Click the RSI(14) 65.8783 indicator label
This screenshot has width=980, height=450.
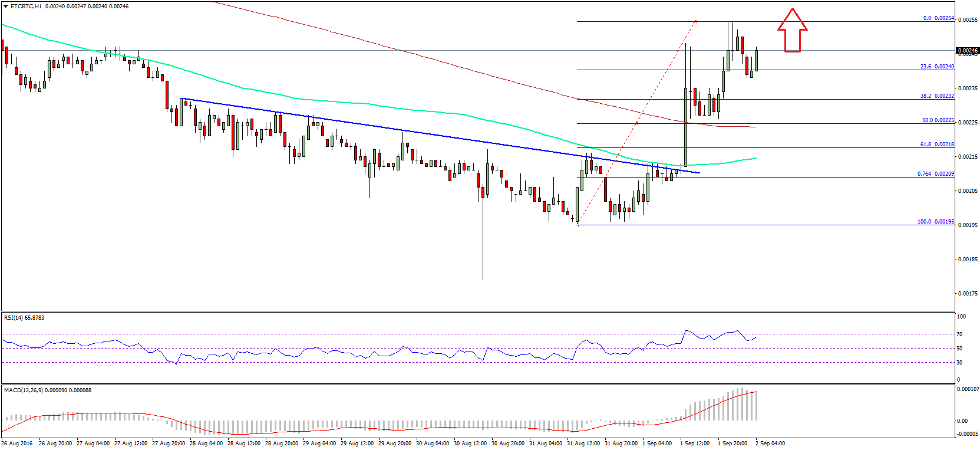24,318
